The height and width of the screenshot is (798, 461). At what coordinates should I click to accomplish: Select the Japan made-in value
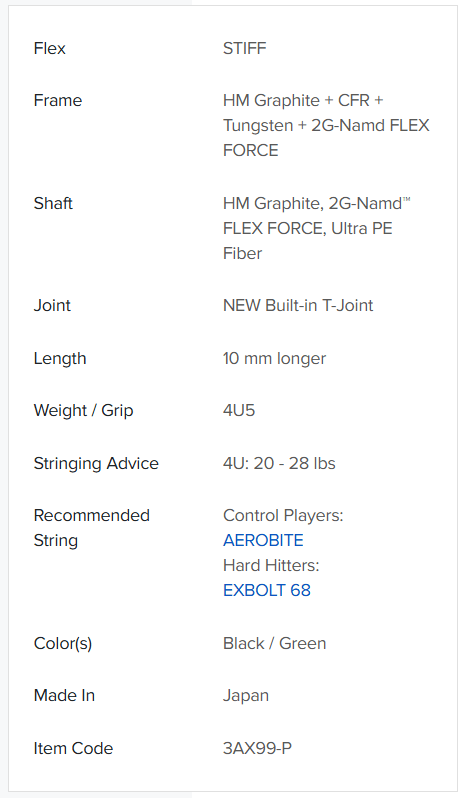[x=246, y=696]
